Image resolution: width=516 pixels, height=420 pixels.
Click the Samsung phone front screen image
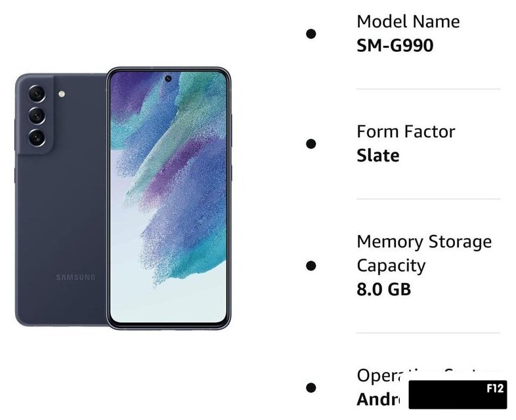[x=169, y=198]
